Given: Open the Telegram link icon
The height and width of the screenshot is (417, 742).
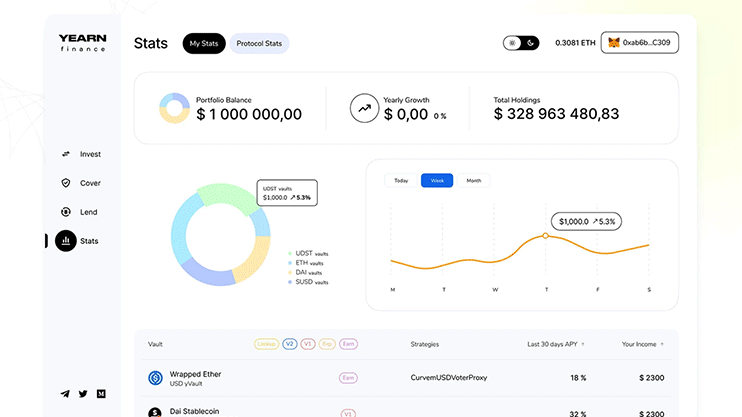Looking at the screenshot, I should 65,394.
